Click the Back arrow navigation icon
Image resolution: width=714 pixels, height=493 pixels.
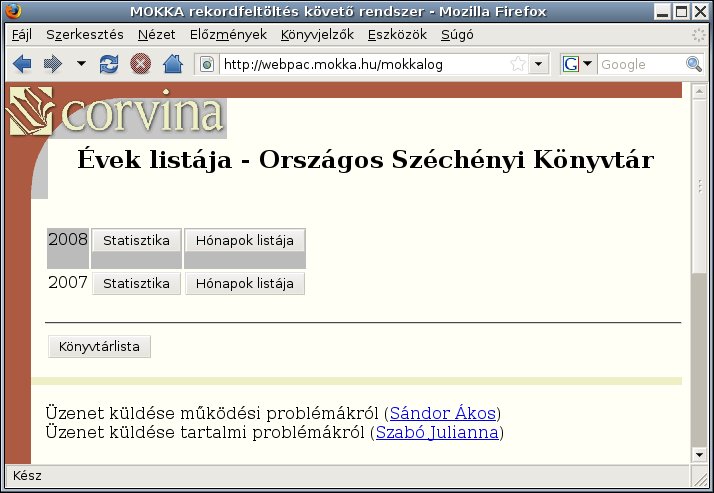pos(22,65)
